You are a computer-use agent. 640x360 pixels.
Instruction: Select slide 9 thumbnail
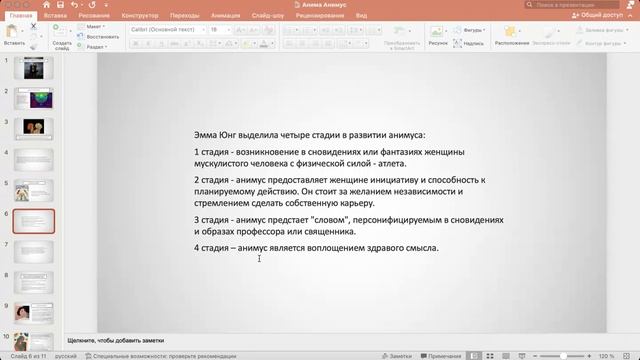(33, 313)
